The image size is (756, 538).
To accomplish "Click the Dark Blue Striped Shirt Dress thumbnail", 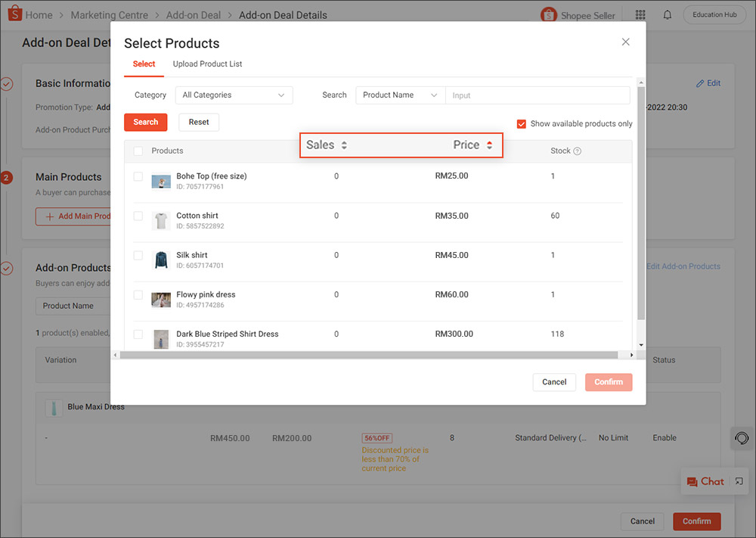I will [160, 339].
